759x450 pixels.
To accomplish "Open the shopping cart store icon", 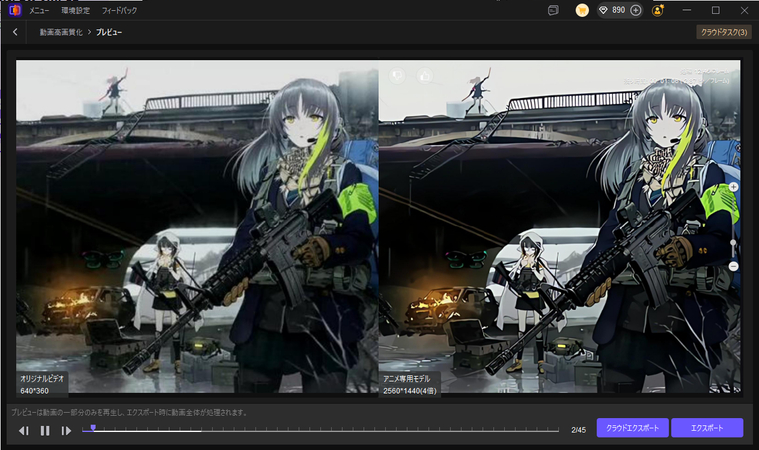I will click(582, 10).
